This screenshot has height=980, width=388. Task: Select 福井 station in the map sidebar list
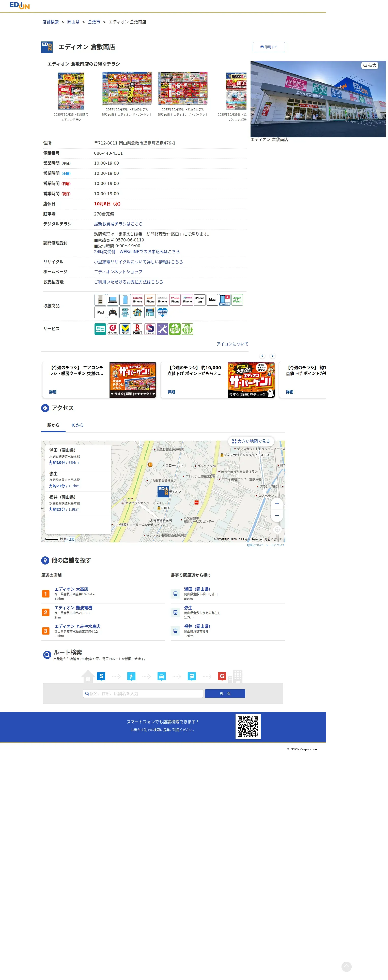point(78,503)
